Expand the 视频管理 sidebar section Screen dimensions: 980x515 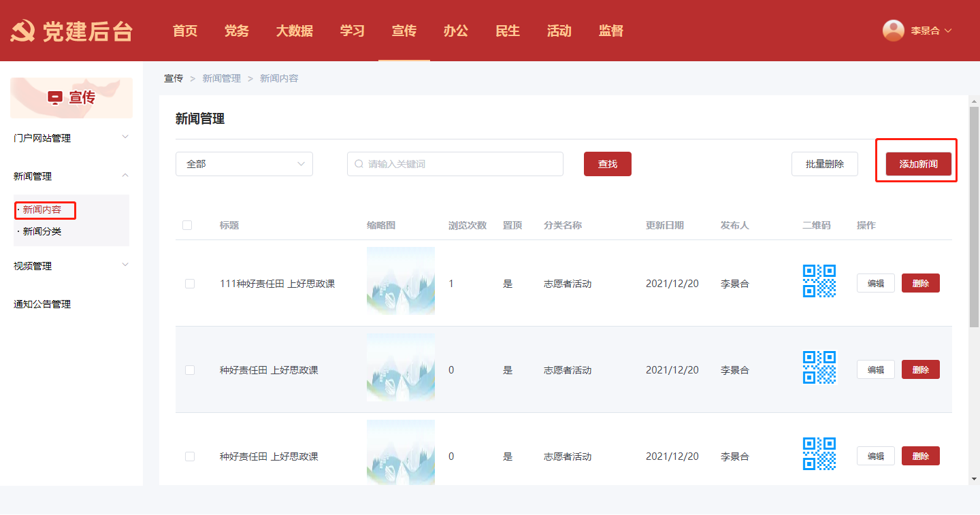click(71, 266)
